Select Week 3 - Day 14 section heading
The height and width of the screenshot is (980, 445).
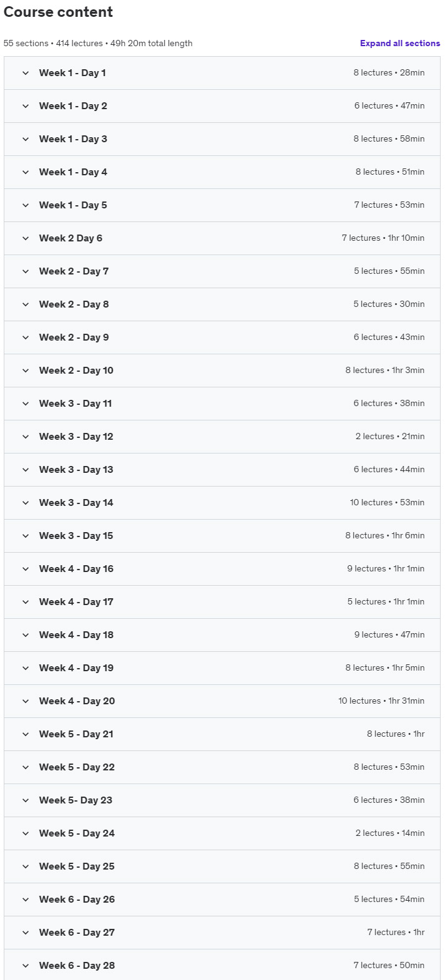coord(76,503)
